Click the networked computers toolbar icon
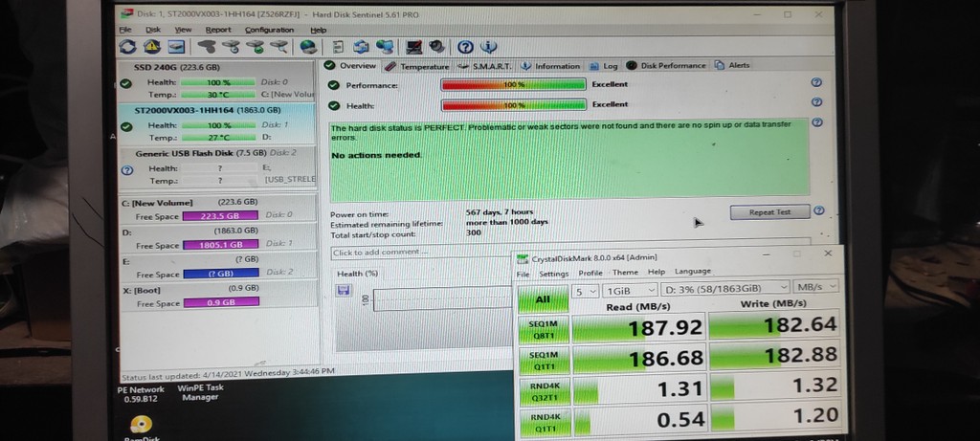 pos(385,47)
